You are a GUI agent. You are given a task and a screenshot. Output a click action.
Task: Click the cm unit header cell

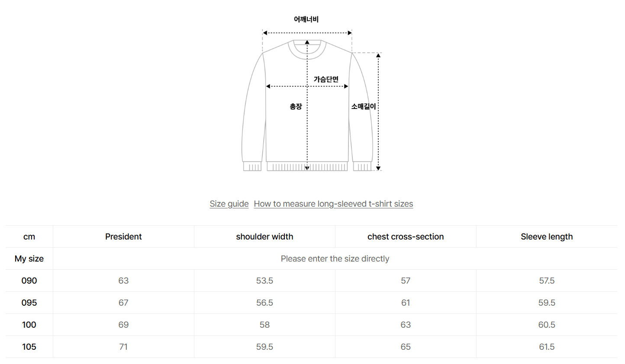pyautogui.click(x=29, y=236)
